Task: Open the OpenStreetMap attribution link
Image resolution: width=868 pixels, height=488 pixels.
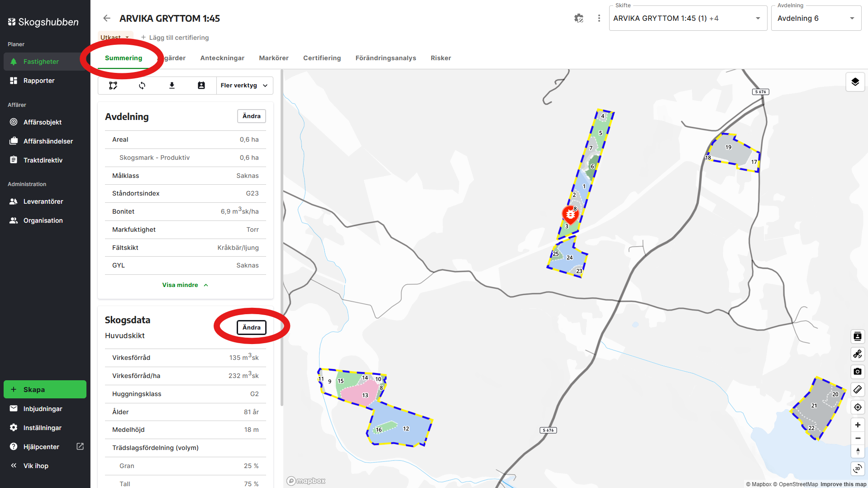Action: [796, 484]
